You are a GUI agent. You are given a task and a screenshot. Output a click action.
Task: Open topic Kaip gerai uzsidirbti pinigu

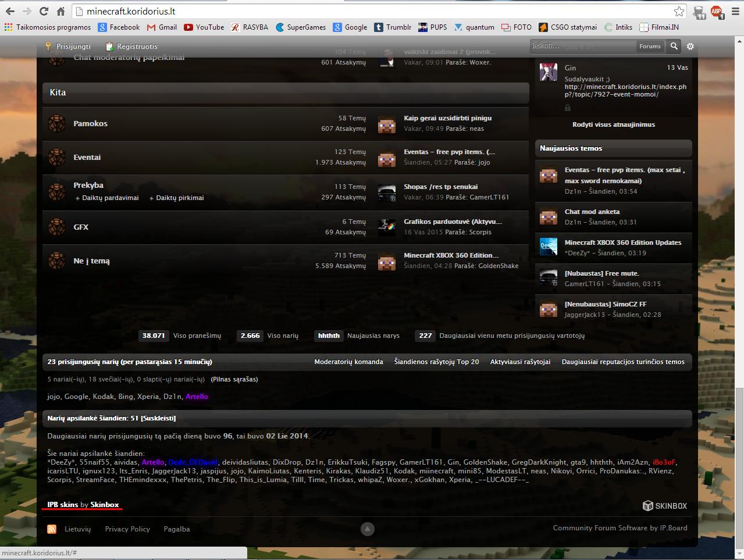[448, 118]
